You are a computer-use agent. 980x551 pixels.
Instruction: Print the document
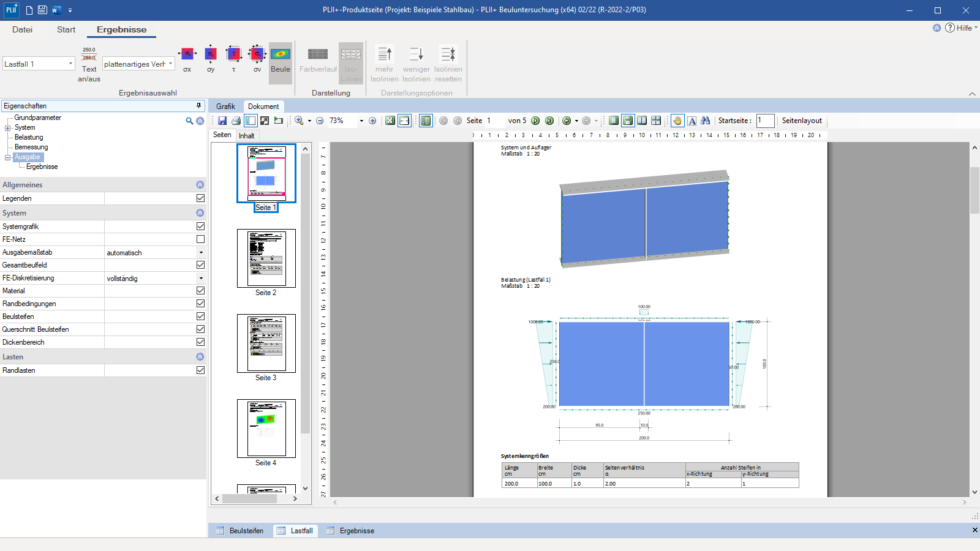pos(236,121)
